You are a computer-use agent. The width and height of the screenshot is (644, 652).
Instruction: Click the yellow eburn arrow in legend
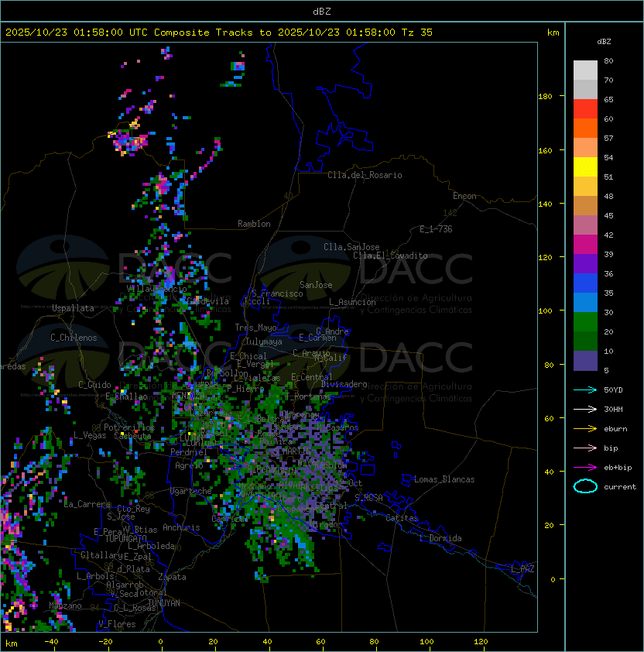click(585, 429)
